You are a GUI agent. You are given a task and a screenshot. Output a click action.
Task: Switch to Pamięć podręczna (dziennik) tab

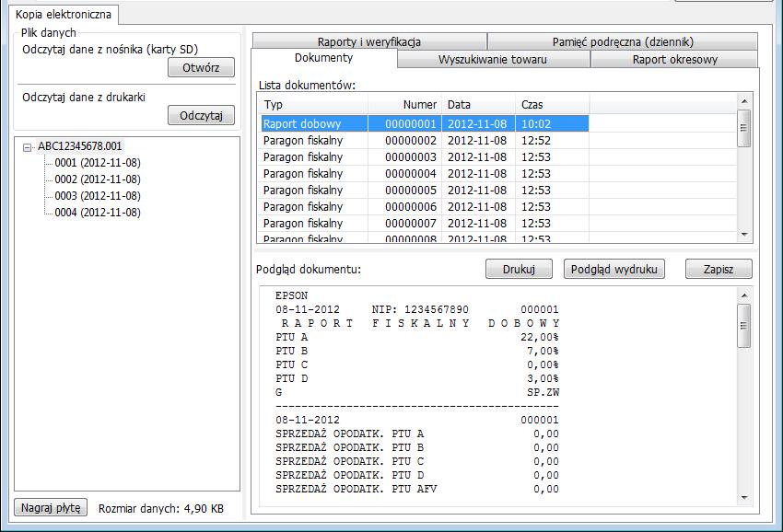tap(623, 42)
